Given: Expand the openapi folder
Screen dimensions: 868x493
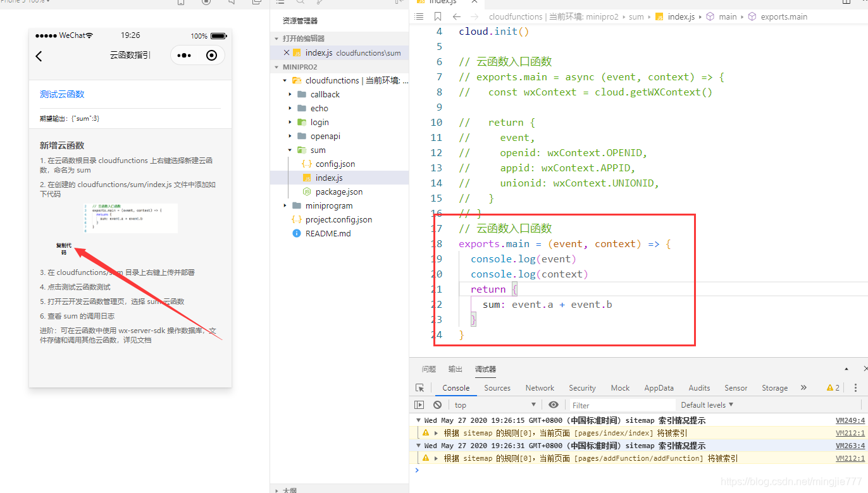Looking at the screenshot, I should pos(290,136).
